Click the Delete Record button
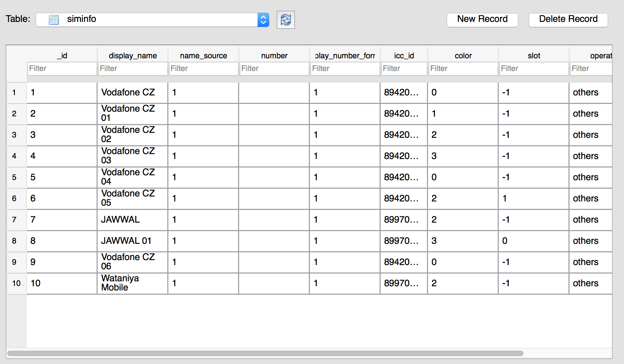This screenshot has width=624, height=364. (x=568, y=20)
